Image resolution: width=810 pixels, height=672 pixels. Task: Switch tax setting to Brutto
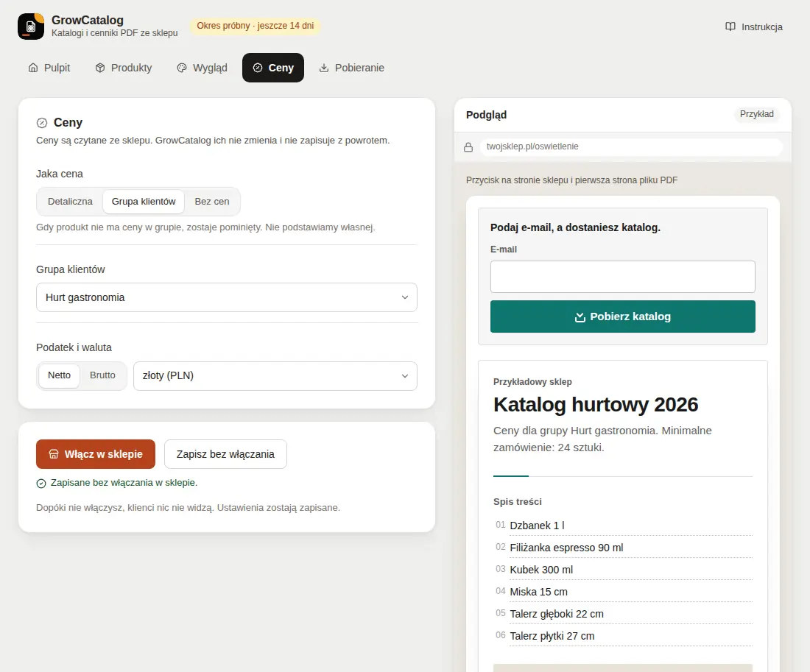102,375
